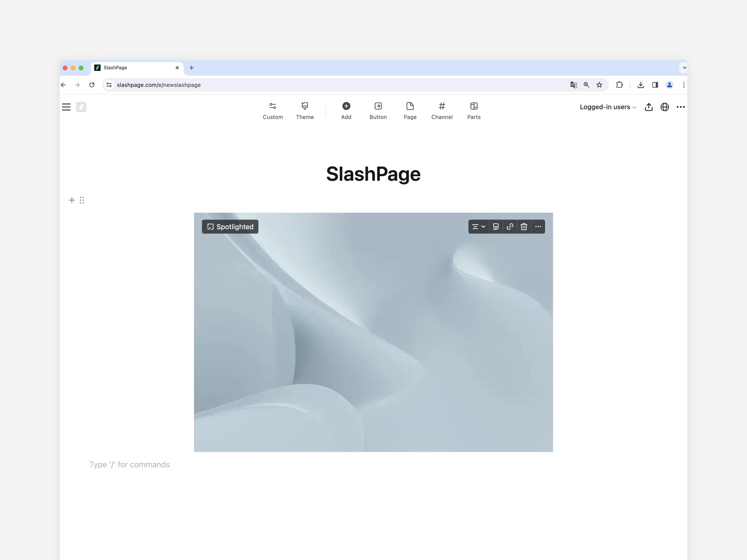Click the SlashPage page title

pos(373,174)
